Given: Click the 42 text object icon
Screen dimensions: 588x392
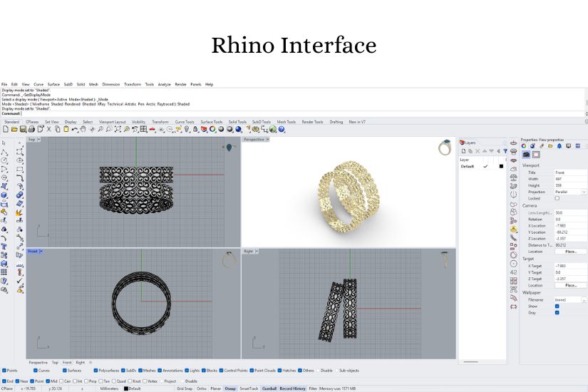Looking at the screenshot, I should 513,272.
